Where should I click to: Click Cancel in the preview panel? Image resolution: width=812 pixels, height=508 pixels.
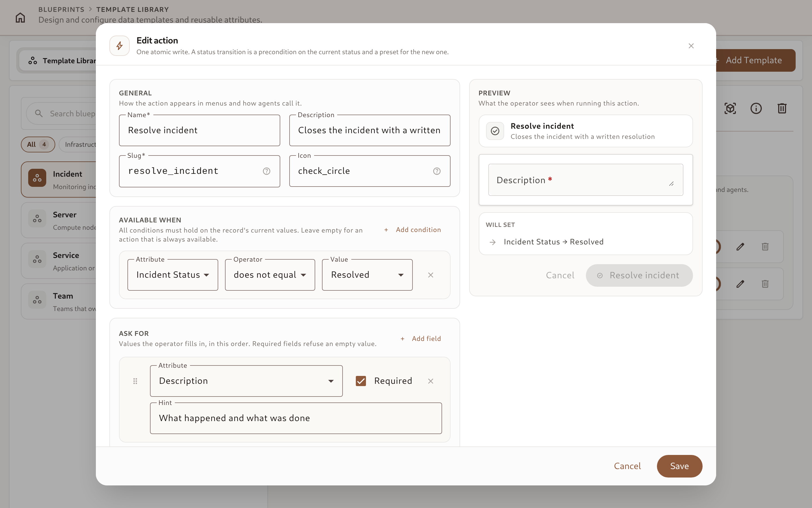point(560,275)
